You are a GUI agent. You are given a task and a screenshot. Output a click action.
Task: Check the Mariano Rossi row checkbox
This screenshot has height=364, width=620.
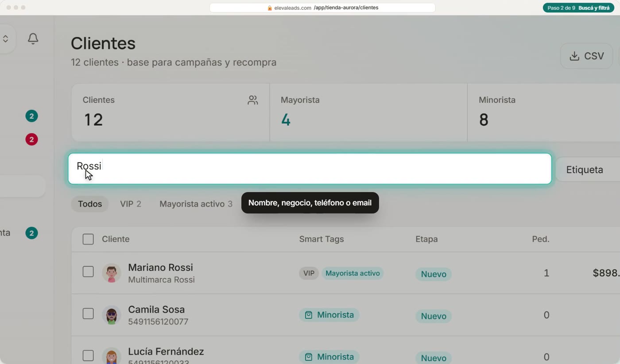click(88, 271)
